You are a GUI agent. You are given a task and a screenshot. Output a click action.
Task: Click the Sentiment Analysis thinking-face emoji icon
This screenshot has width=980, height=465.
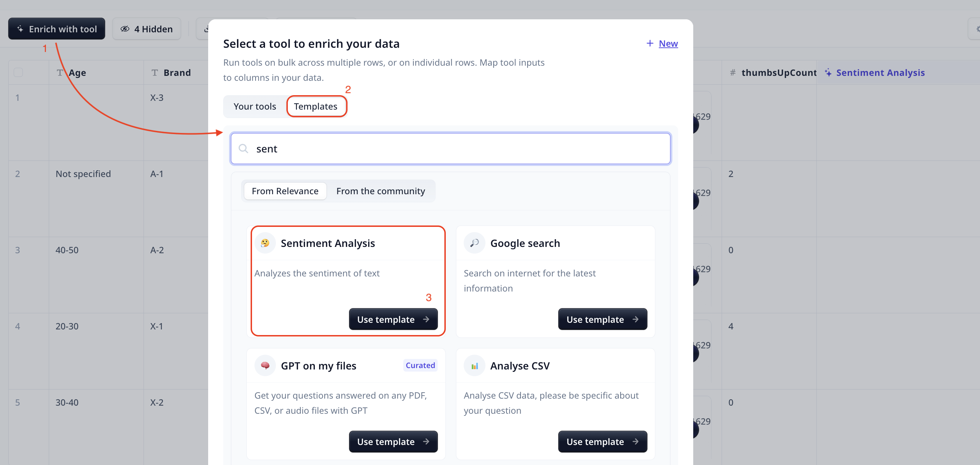click(x=265, y=243)
